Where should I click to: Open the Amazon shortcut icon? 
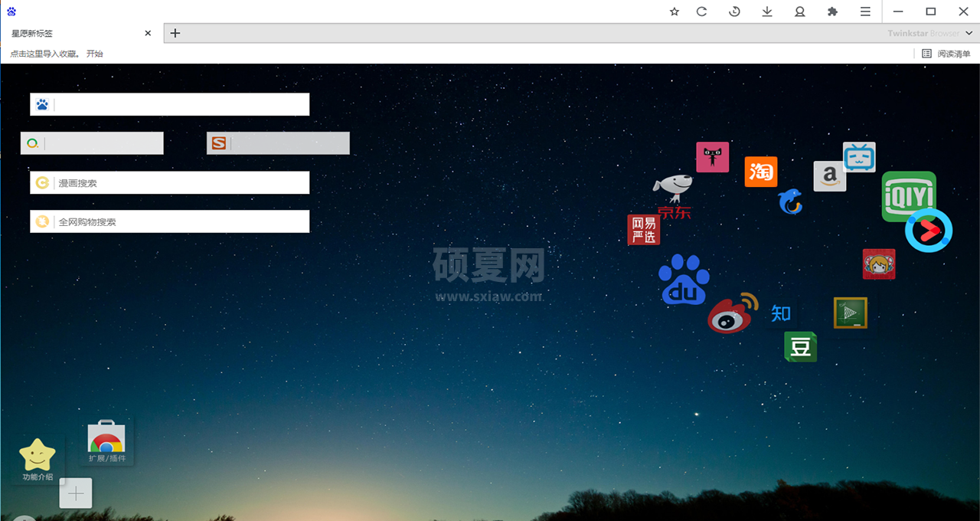click(x=829, y=176)
